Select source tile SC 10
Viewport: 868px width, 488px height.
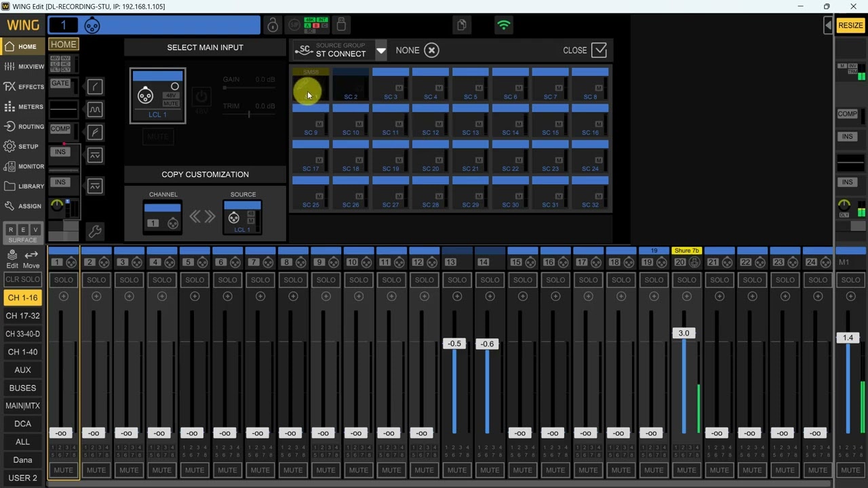(x=351, y=120)
